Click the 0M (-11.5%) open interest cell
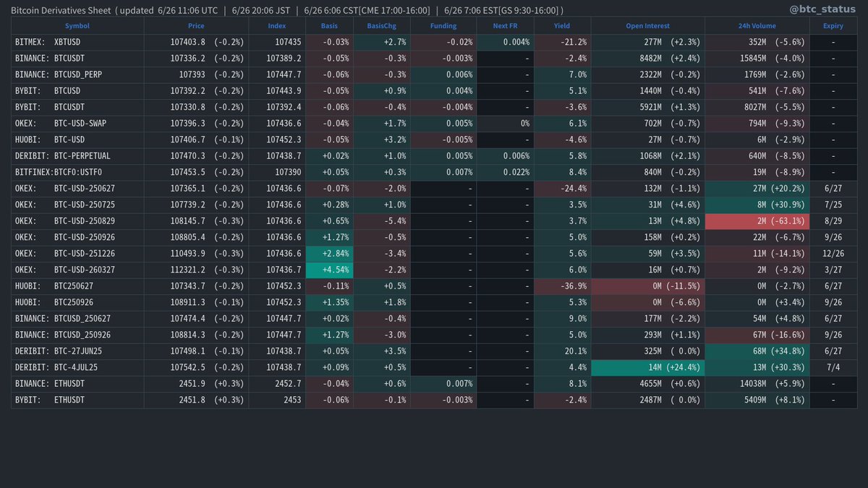This screenshot has width=868, height=488. point(648,286)
